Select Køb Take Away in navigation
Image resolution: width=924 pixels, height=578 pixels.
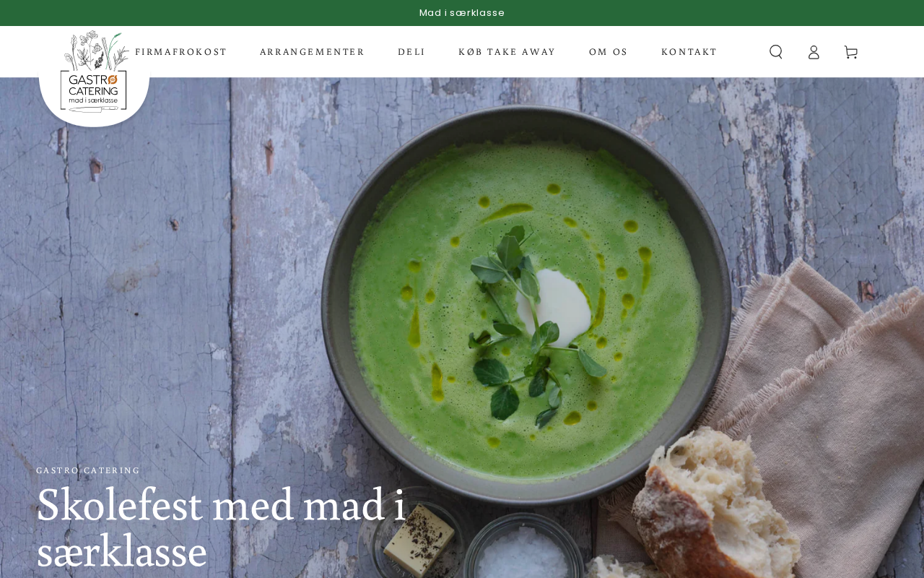click(507, 52)
